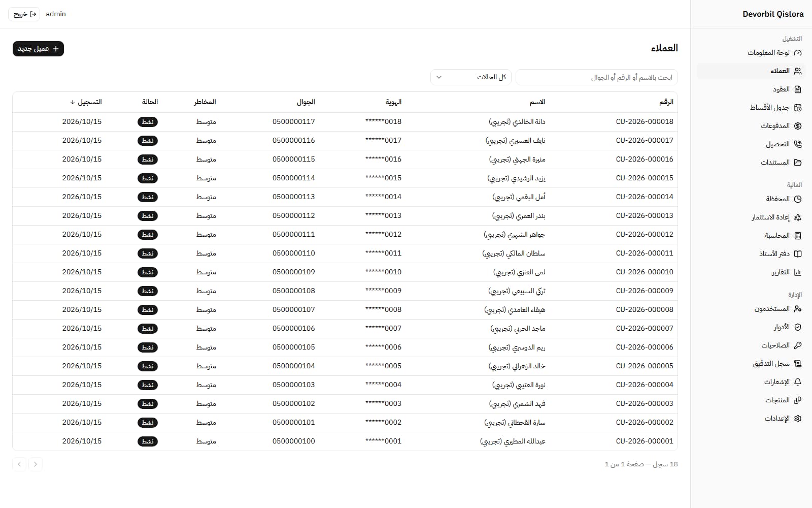This screenshot has height=508, width=812.
Task: Navigate to المدفوعات in the sidebar
Action: (751, 126)
